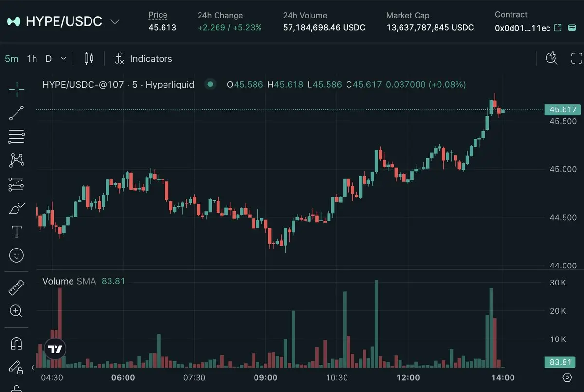Open the emoji icons tool

coord(17,255)
